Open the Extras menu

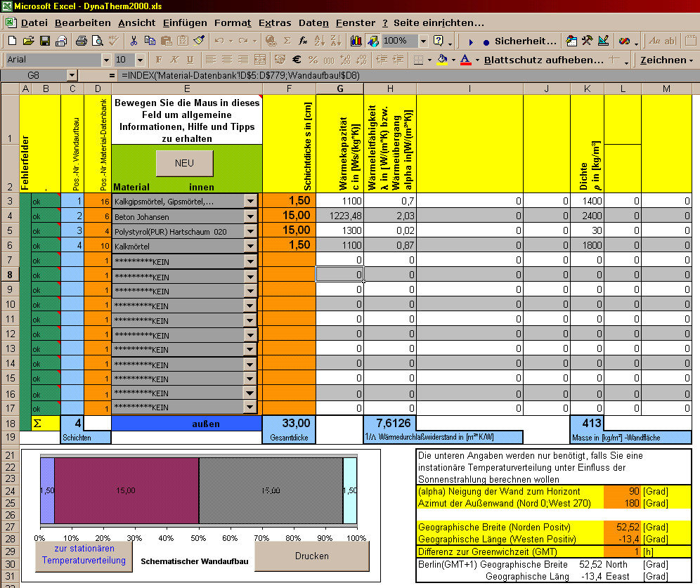point(275,22)
